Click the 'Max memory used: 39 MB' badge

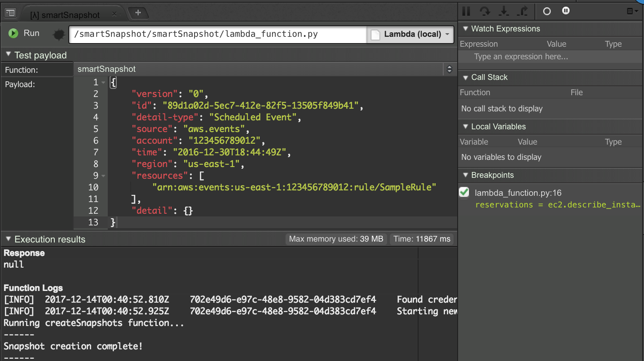click(336, 239)
